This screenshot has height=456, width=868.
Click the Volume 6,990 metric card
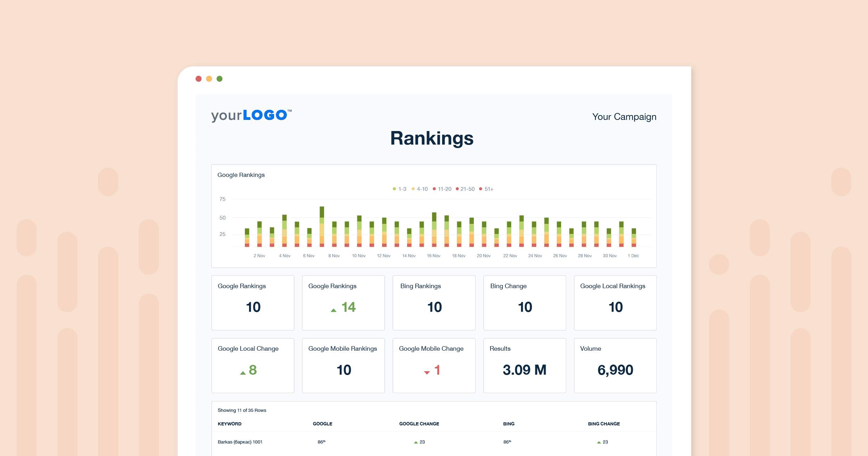tap(615, 365)
